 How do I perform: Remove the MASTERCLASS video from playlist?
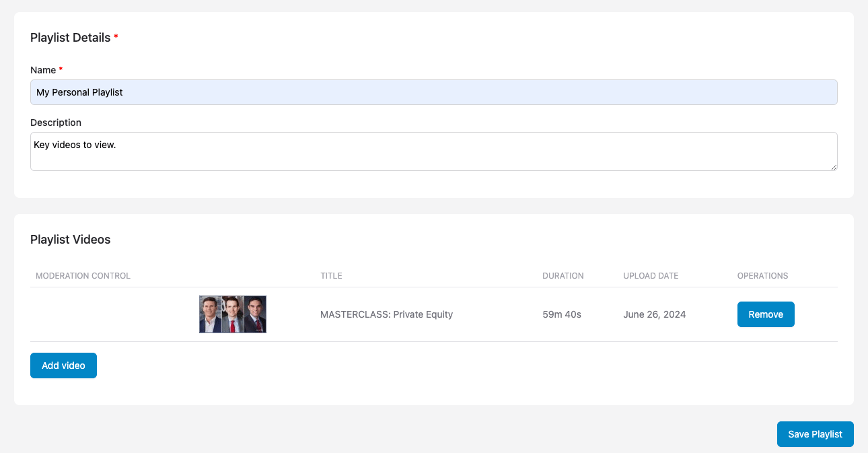766,314
